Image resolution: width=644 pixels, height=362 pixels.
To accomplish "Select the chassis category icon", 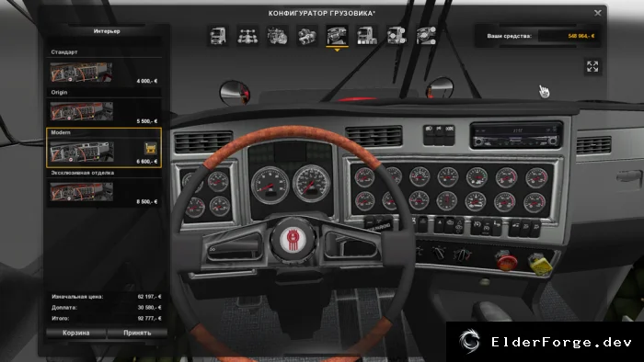I will 247,36.
